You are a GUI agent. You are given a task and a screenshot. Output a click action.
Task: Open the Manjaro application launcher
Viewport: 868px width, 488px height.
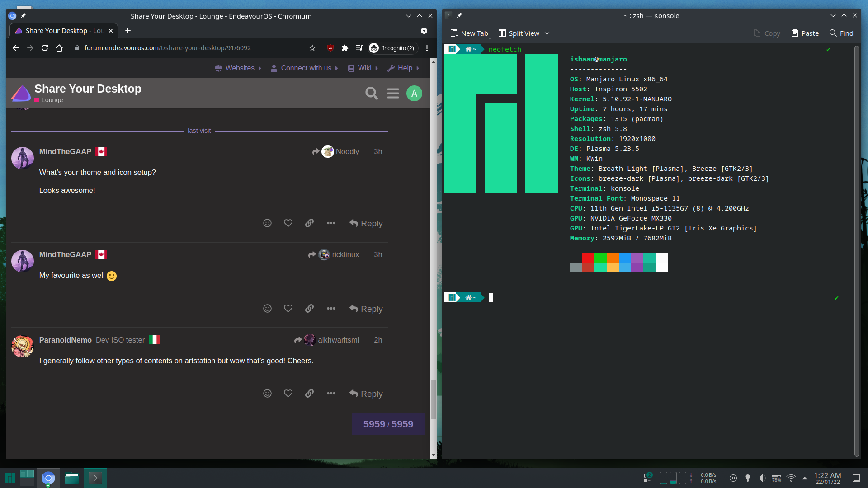click(x=9, y=478)
